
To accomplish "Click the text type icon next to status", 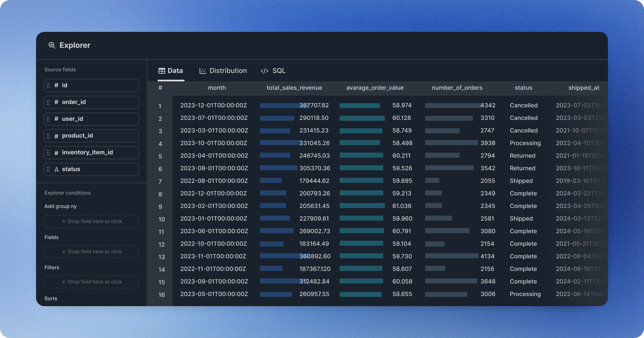I will pyautogui.click(x=57, y=169).
